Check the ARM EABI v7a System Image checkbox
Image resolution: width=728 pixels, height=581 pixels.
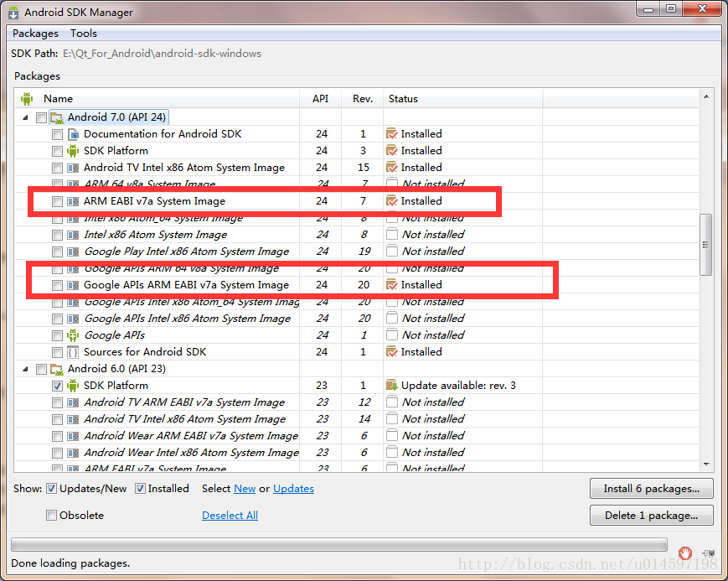click(x=59, y=200)
